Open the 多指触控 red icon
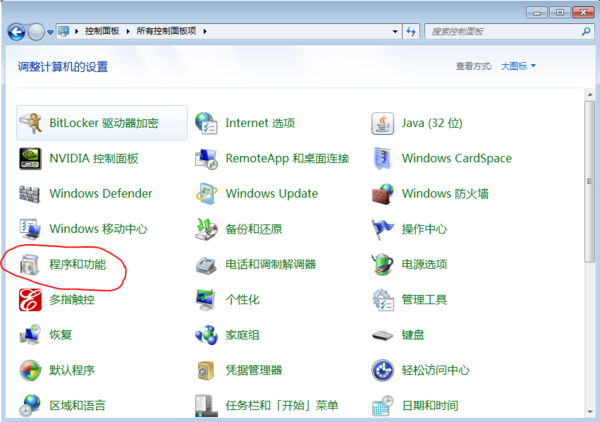The height and width of the screenshot is (422, 600). point(30,300)
